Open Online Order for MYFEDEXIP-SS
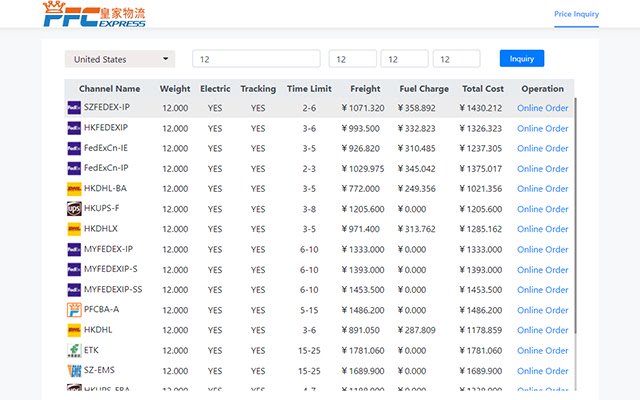Image resolution: width=640 pixels, height=400 pixels. (x=542, y=290)
